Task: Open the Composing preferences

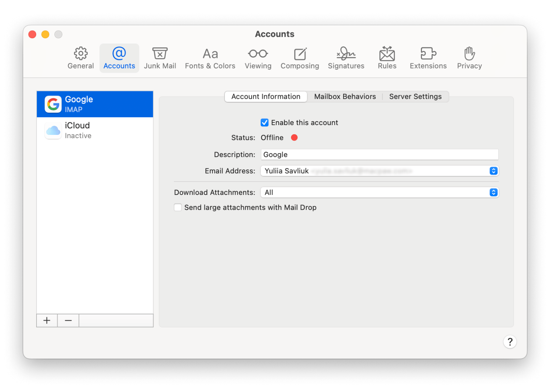Action: click(x=300, y=58)
